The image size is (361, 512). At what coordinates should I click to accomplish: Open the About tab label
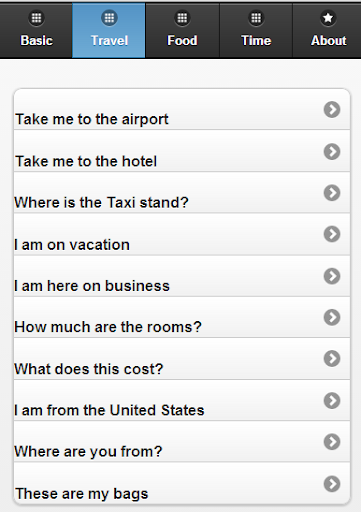pos(329,41)
